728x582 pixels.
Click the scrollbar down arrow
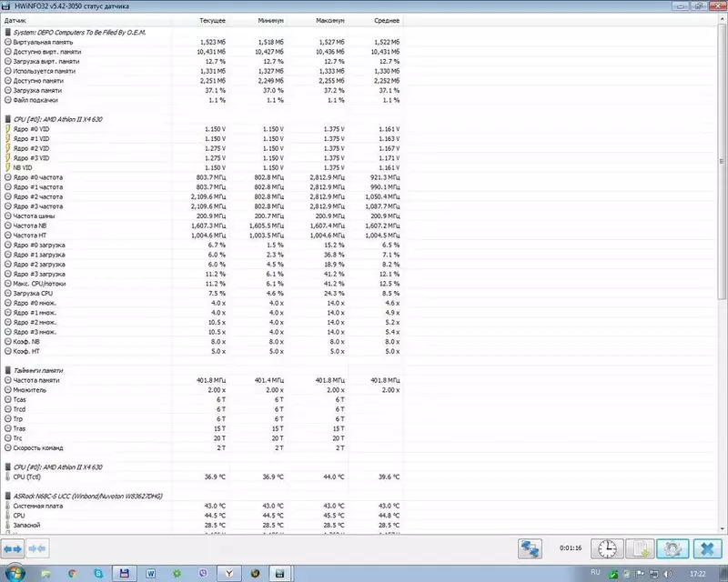722,528
